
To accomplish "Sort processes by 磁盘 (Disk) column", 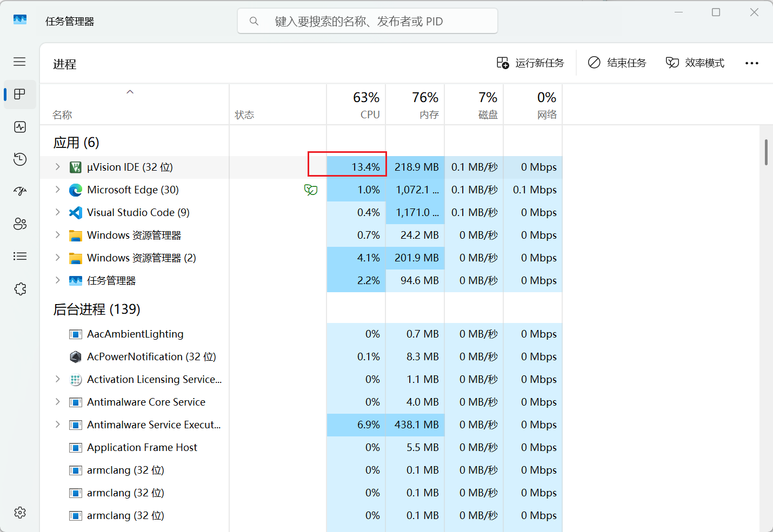I will tap(474, 105).
